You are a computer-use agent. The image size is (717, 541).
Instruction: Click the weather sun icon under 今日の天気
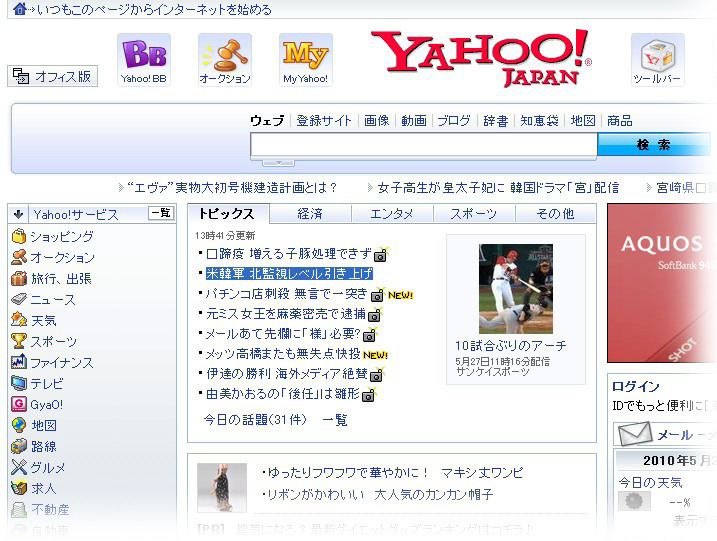click(x=634, y=501)
